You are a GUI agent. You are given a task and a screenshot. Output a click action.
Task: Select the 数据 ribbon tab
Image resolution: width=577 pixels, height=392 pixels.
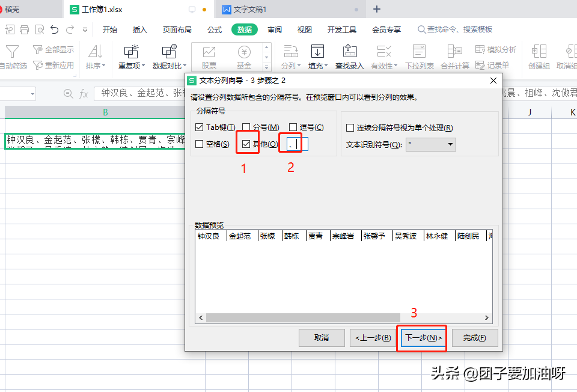pos(245,30)
